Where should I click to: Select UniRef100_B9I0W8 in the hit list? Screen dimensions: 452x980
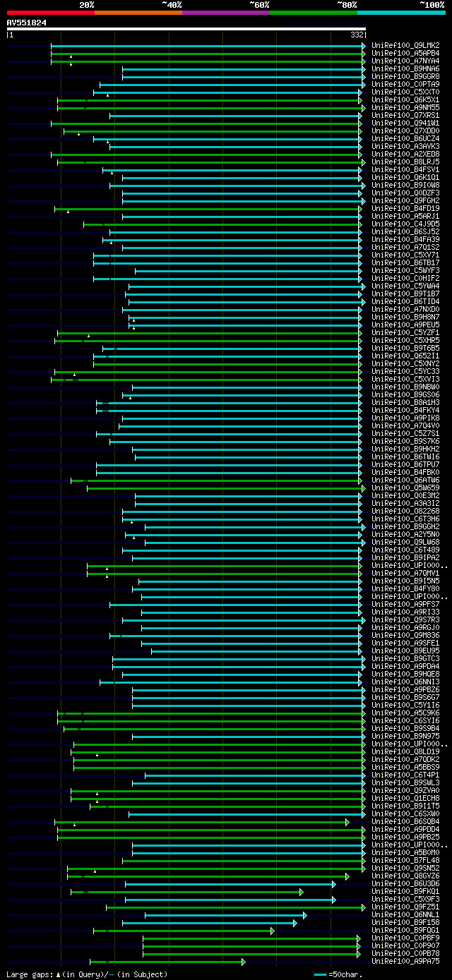[405, 185]
